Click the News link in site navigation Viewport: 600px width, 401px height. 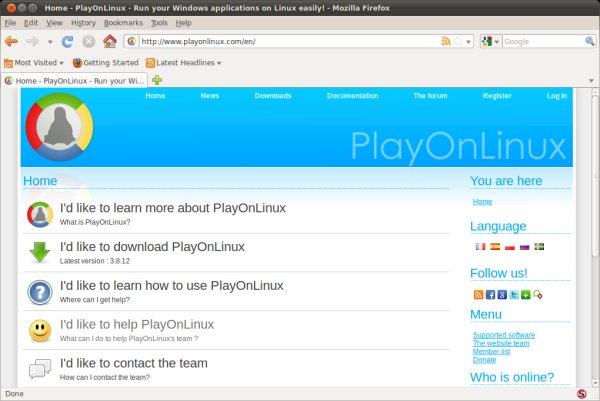(210, 96)
